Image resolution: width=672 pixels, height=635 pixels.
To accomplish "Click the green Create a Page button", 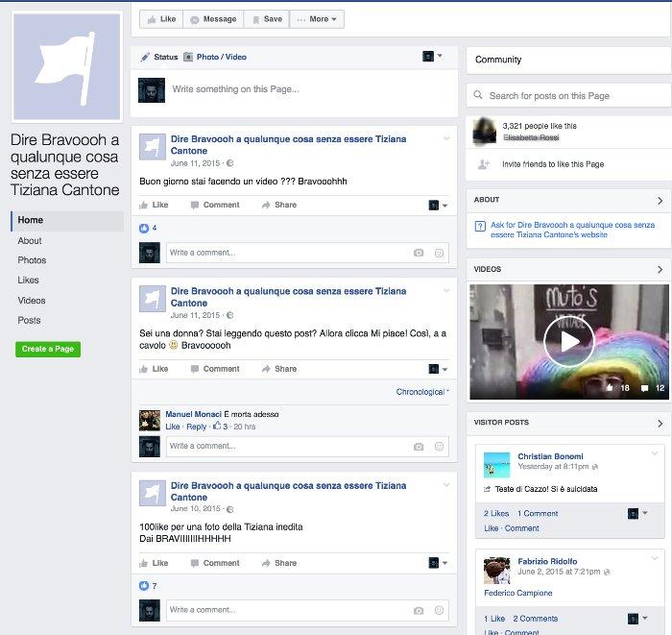I will point(48,349).
